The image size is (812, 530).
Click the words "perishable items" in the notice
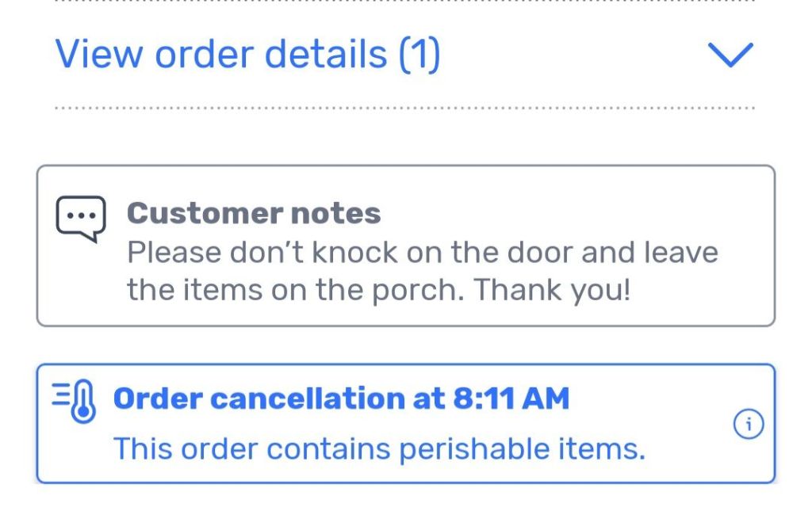522,449
